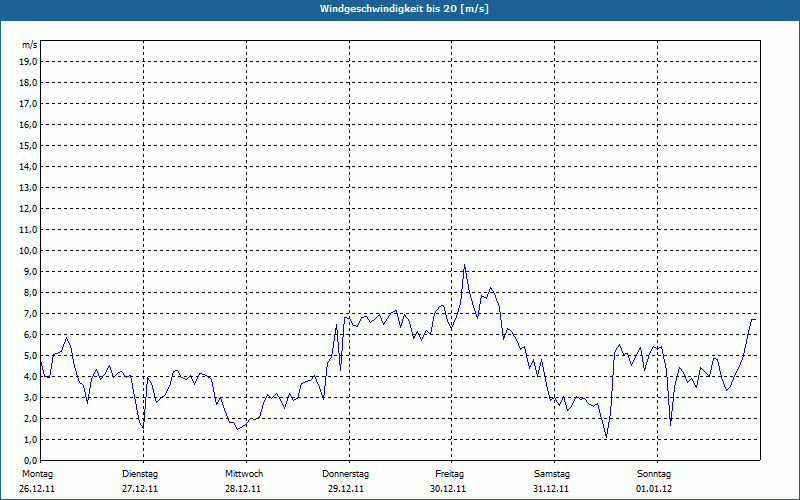Select the 18,0 y-axis label
This screenshot has width=800, height=500.
point(28,83)
